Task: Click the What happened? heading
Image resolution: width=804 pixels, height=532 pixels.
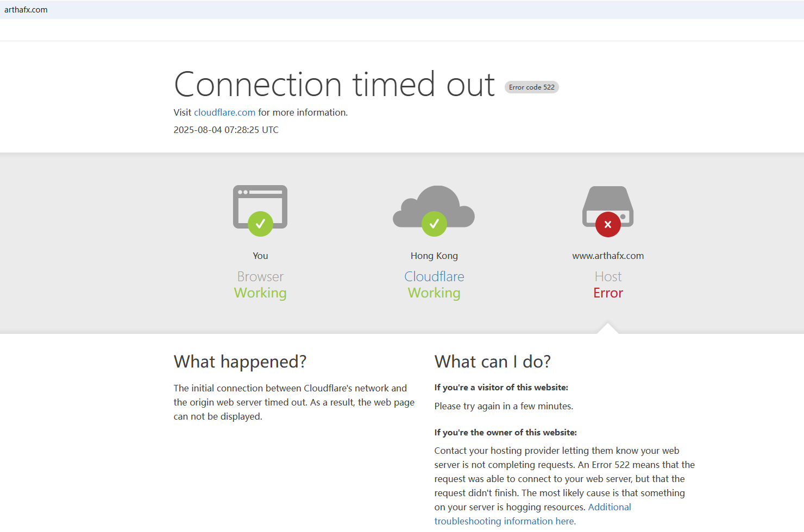Action: 240,362
